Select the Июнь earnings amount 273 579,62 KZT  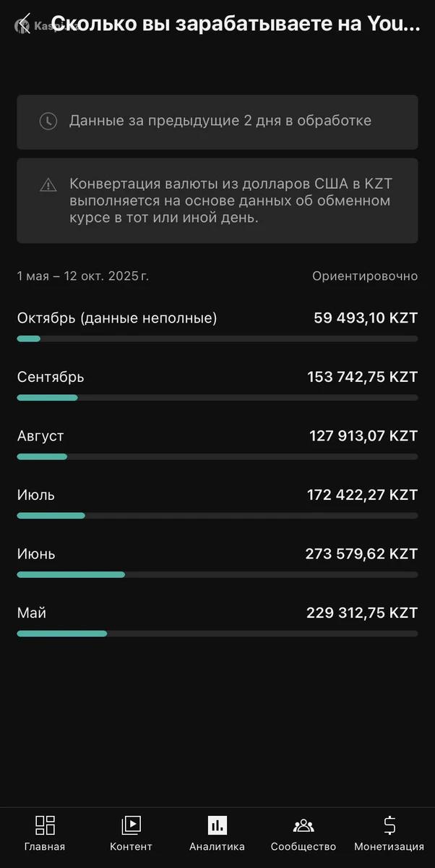[x=361, y=554]
